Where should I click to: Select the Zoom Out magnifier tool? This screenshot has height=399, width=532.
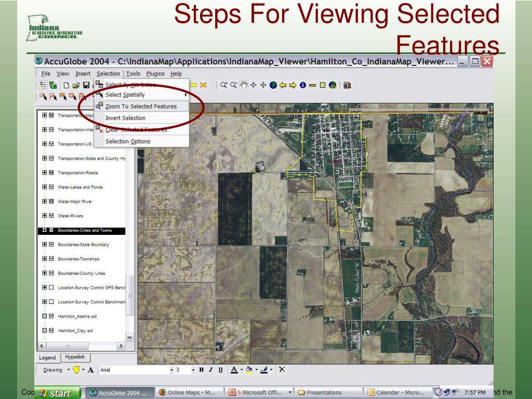[x=233, y=85]
